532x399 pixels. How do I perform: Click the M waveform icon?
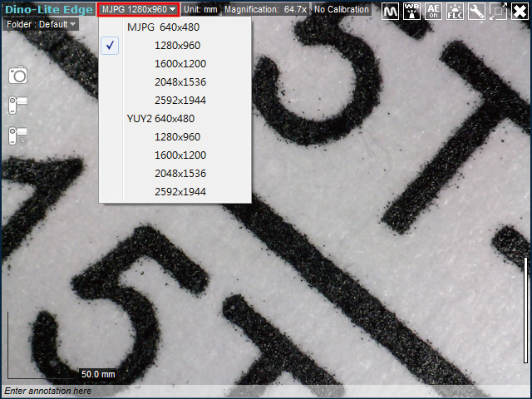pyautogui.click(x=391, y=11)
